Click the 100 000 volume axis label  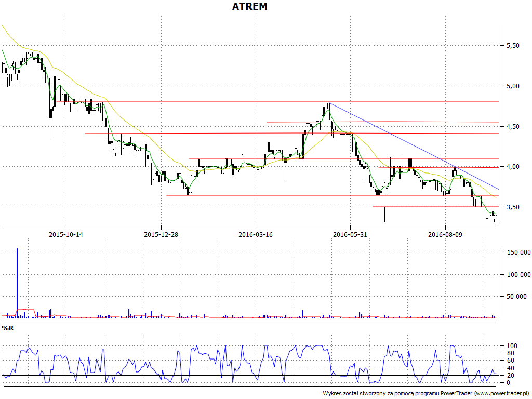(x=519, y=274)
